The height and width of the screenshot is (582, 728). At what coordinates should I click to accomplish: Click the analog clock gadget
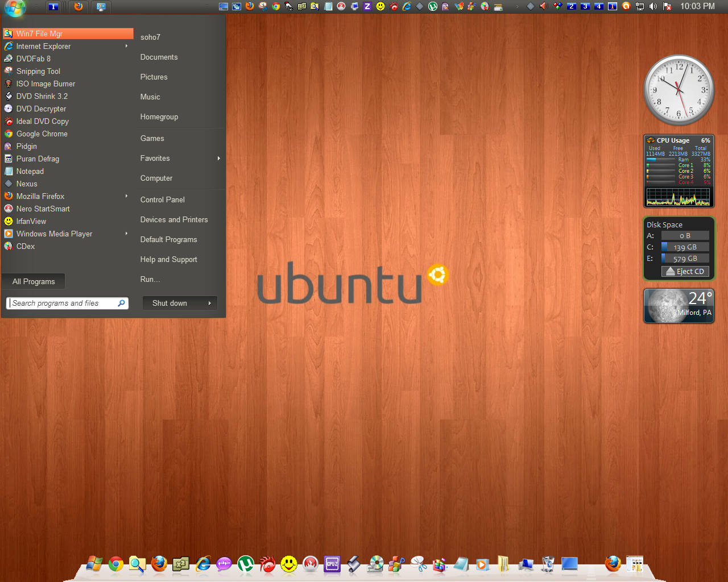(679, 90)
